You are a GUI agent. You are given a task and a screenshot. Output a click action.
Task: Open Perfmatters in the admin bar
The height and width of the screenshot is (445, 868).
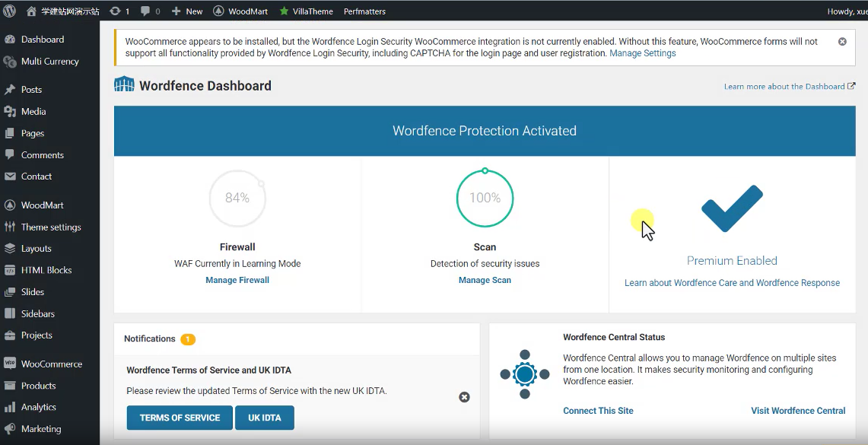tap(365, 11)
